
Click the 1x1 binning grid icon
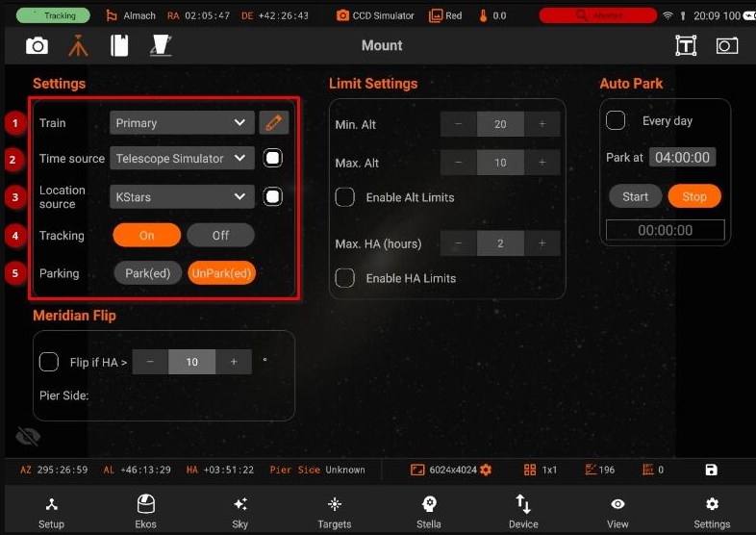[530, 470]
